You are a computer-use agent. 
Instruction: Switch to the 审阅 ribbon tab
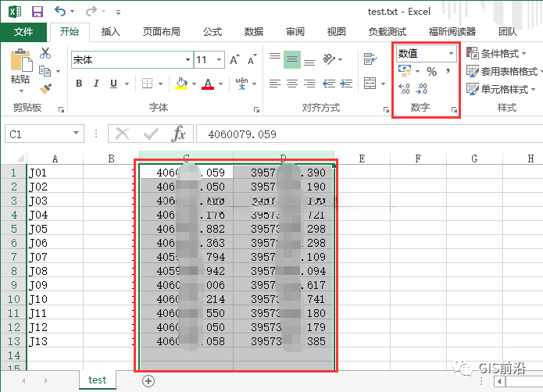[x=295, y=32]
